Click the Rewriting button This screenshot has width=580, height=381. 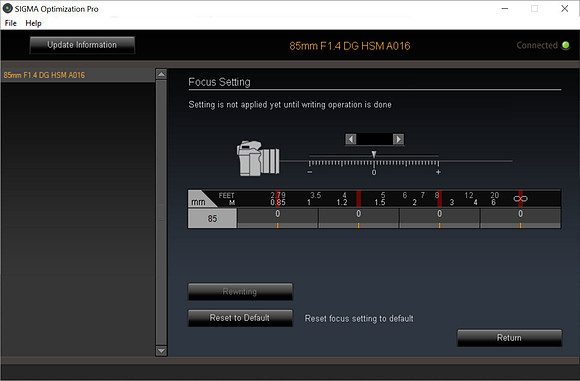click(240, 292)
